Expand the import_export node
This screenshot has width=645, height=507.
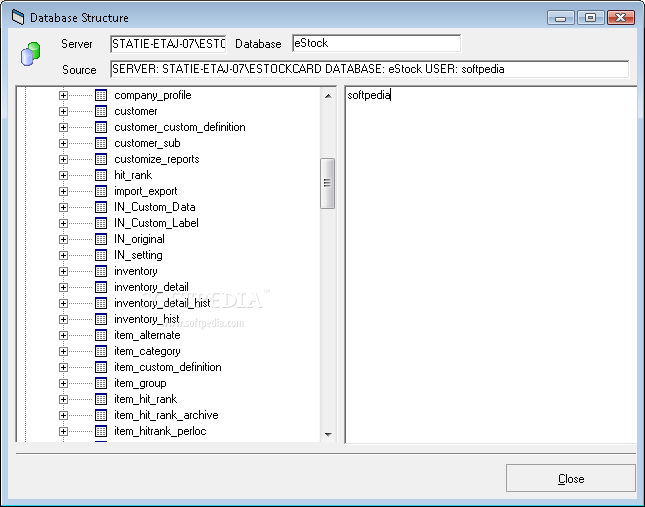(63, 191)
